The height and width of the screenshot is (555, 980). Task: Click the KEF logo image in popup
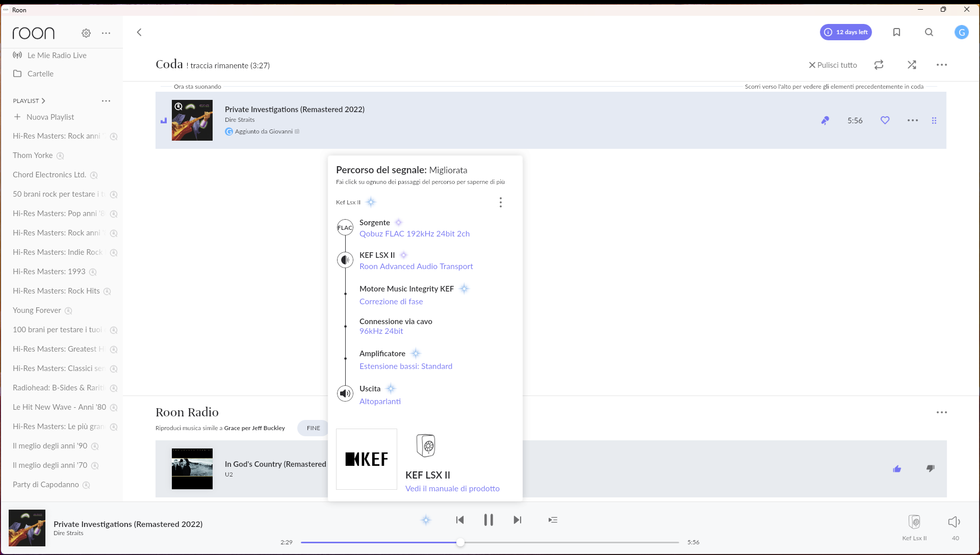click(x=367, y=459)
